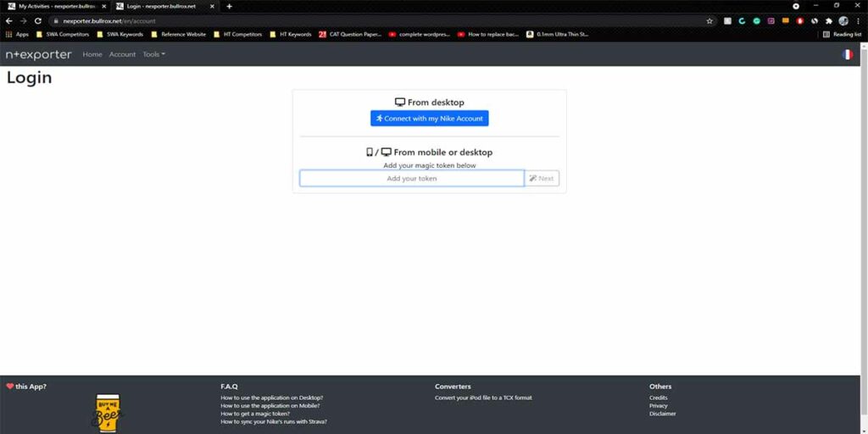This screenshot has width=868, height=434.
Task: Expand the Tools dropdown in navbar
Action: pos(153,54)
